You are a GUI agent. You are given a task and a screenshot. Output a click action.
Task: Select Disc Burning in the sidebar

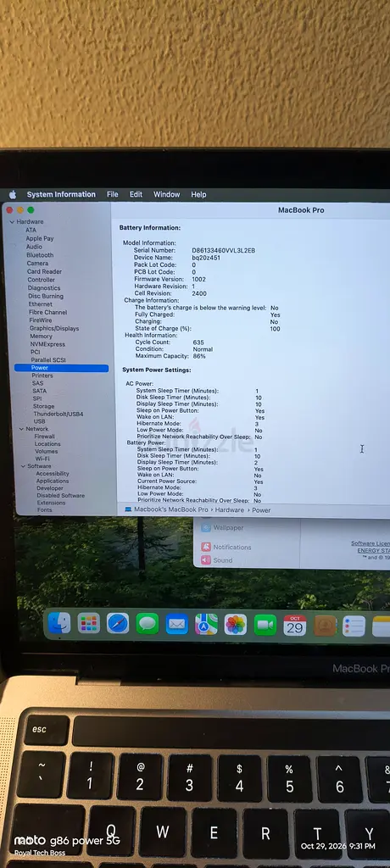tap(46, 296)
